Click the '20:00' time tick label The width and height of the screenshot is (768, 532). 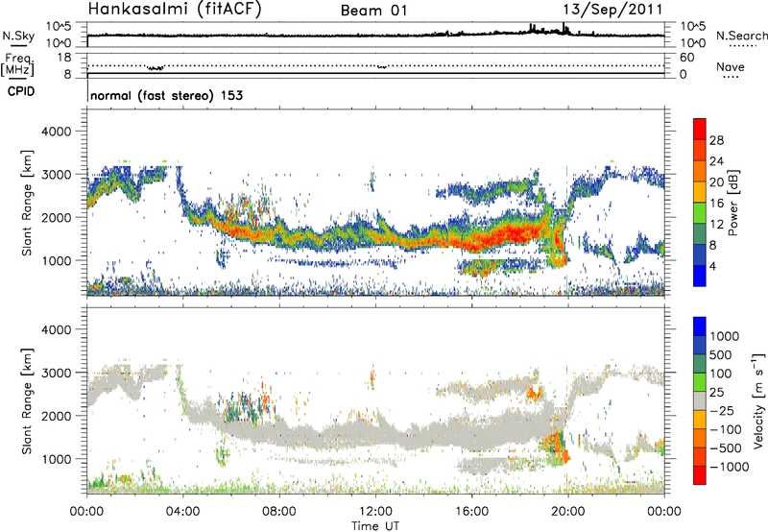pos(567,512)
